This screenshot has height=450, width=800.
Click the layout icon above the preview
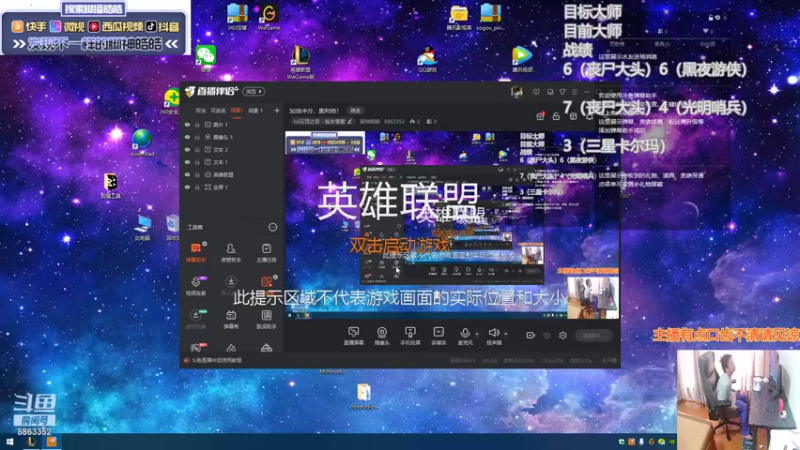[x=573, y=116]
